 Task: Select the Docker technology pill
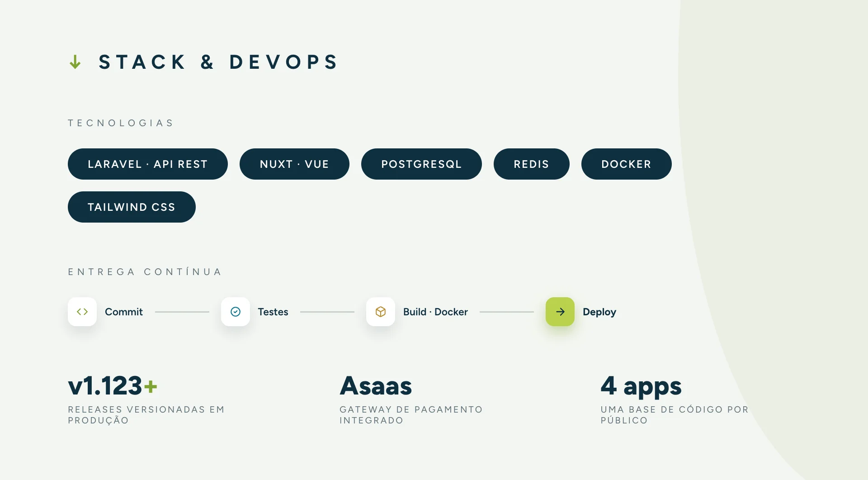click(x=627, y=164)
